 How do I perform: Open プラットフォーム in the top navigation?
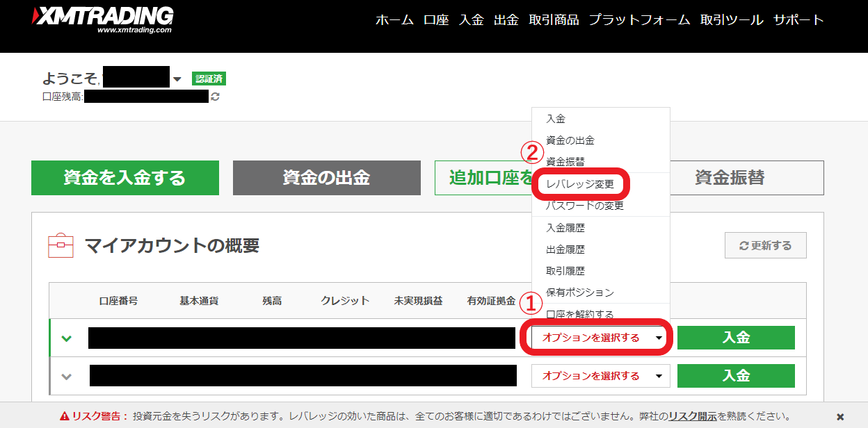[639, 19]
